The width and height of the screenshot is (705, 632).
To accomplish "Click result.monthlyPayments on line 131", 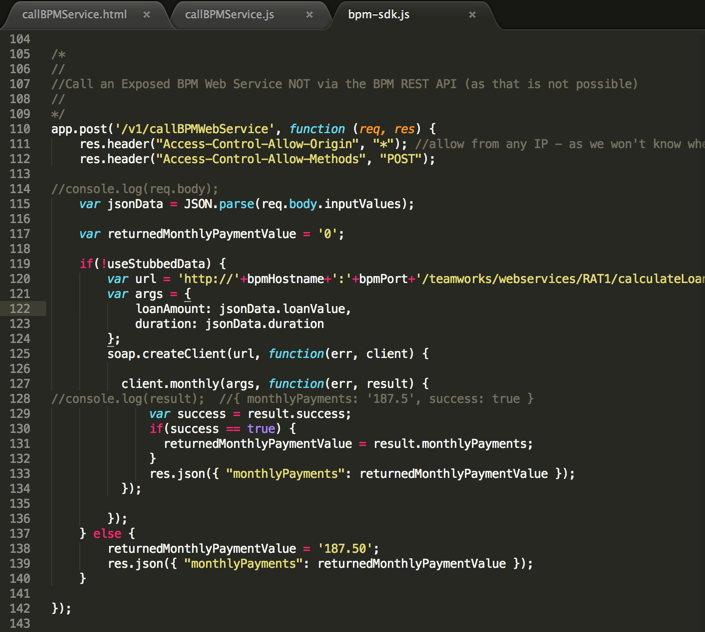I will click(x=450, y=444).
